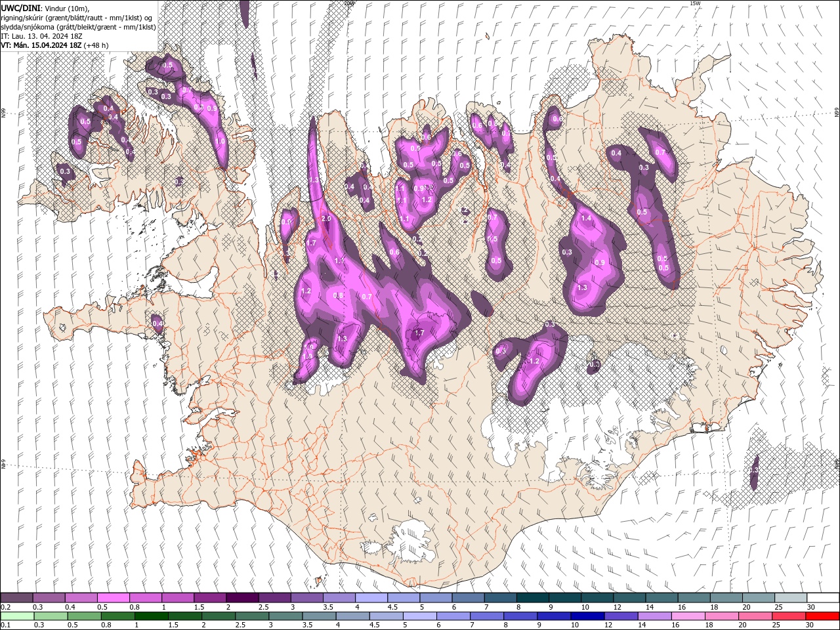This screenshot has width=840, height=630.
Task: Click the 20–25 rose swatch in lower scale
Action: (x=755, y=616)
